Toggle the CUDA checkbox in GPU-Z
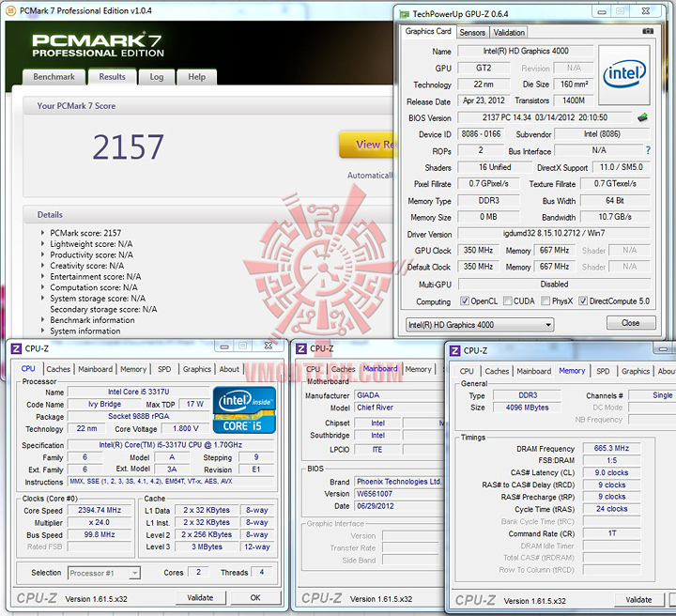The width and height of the screenshot is (676, 616). pyautogui.click(x=507, y=300)
